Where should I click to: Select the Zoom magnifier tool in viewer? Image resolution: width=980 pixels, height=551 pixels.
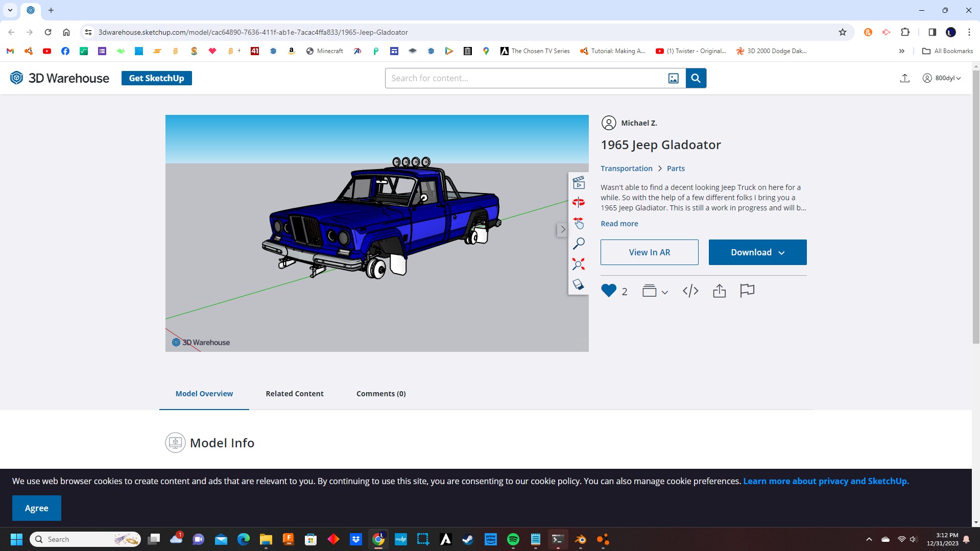578,244
